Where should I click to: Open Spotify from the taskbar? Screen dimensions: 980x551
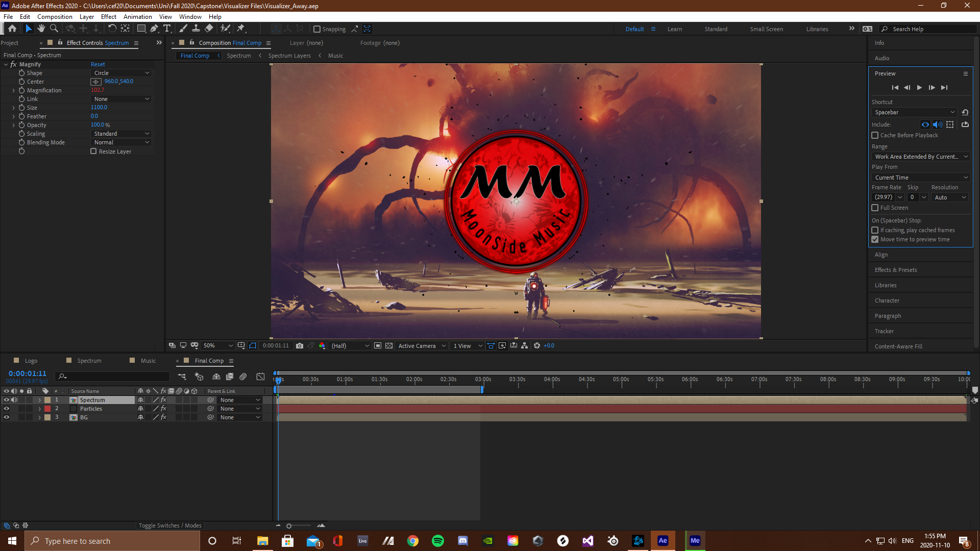point(437,541)
